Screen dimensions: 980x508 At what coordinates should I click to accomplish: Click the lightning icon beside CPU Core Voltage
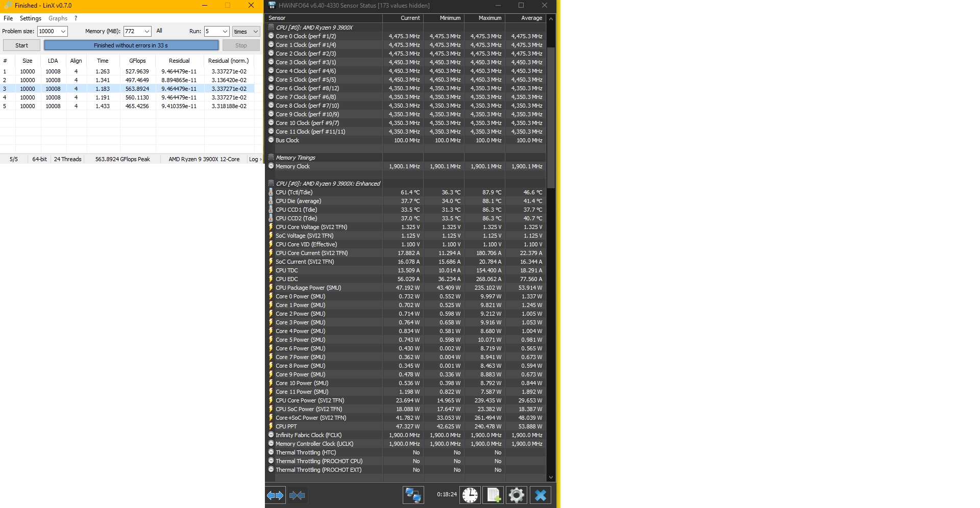(271, 227)
